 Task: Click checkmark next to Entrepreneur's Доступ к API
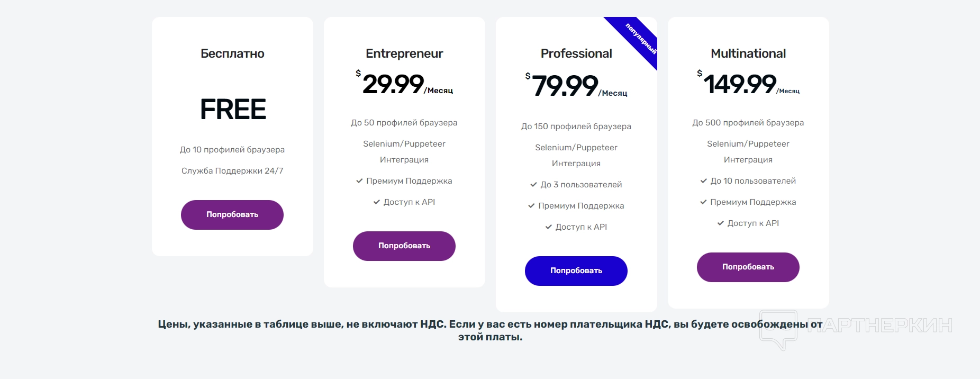point(377,202)
